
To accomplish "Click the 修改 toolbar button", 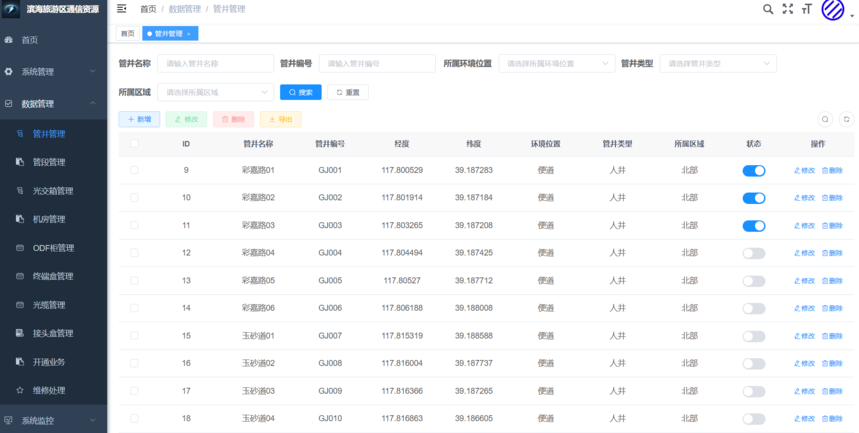I will 186,119.
